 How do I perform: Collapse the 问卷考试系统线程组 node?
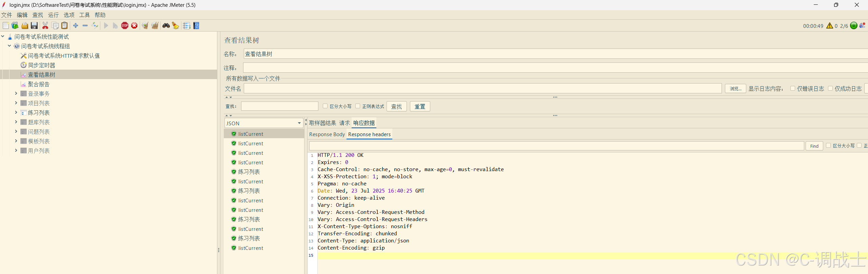pos(9,46)
